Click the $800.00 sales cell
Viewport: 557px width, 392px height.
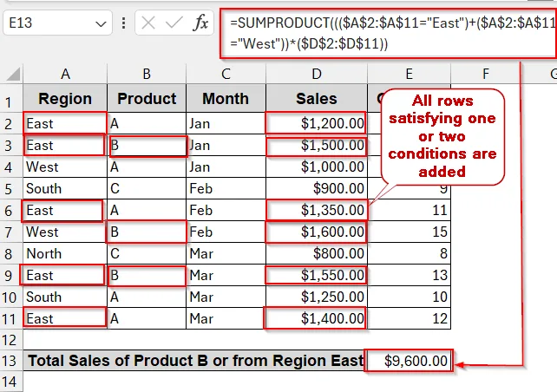(x=317, y=253)
